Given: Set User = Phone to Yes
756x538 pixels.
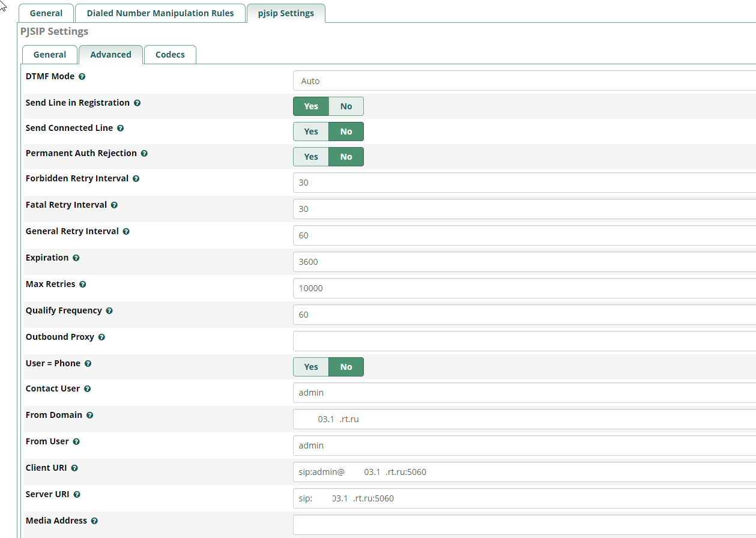Looking at the screenshot, I should 311,367.
